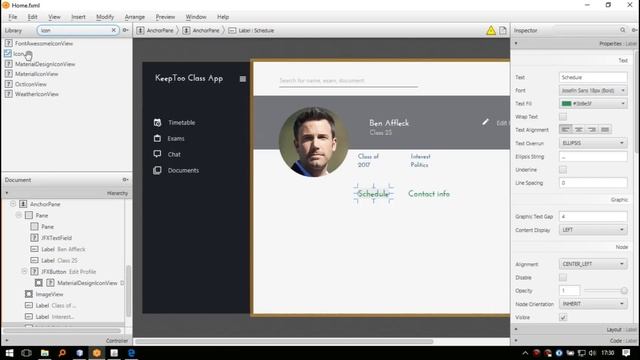The height and width of the screenshot is (360, 640).
Task: Click the Documents icon in sidebar
Action: [157, 170]
